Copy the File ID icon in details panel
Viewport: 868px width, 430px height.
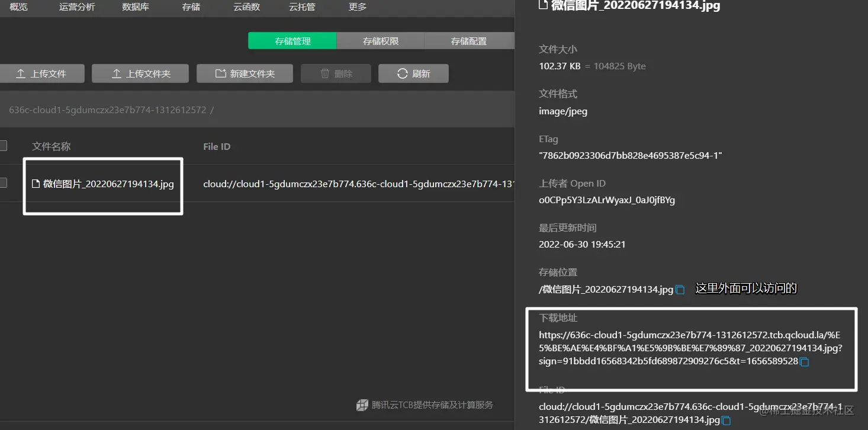[x=726, y=421]
